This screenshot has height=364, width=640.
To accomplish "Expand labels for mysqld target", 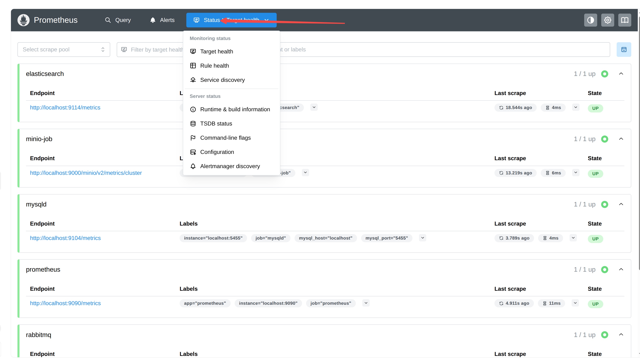I will click(x=423, y=238).
